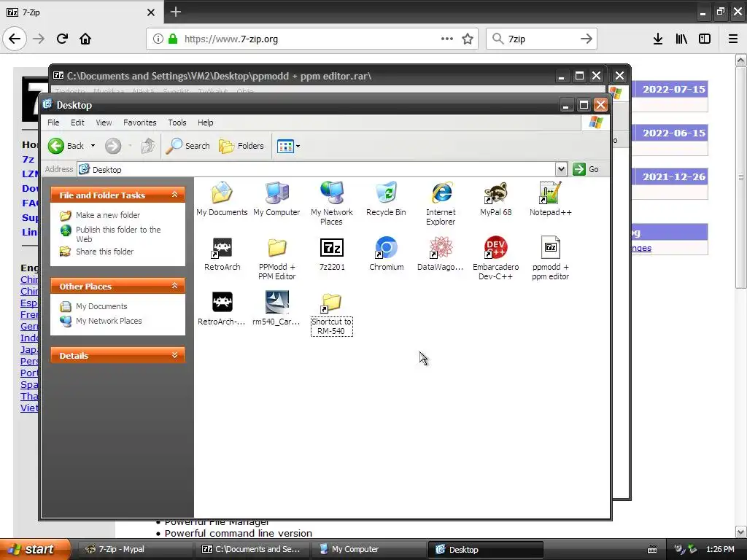Collapse the Other Places panel
The height and width of the screenshot is (560, 747).
pos(175,286)
